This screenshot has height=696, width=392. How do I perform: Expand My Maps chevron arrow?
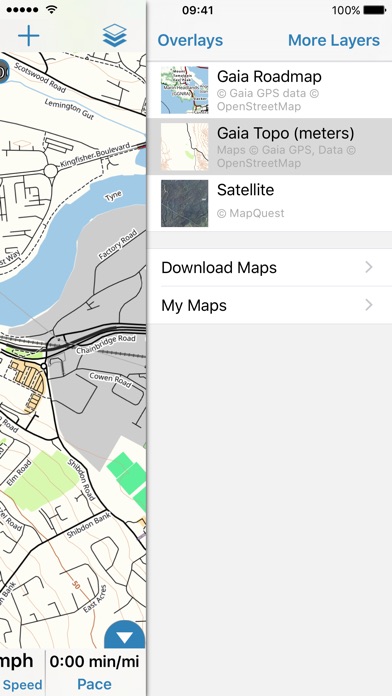point(368,305)
